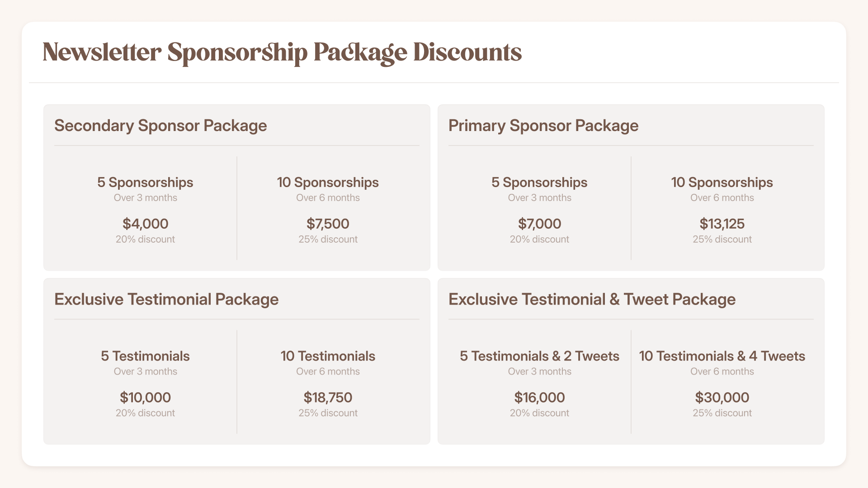Click the Exclusive Testimonial Package heading
The width and height of the screenshot is (868, 488).
tap(166, 299)
